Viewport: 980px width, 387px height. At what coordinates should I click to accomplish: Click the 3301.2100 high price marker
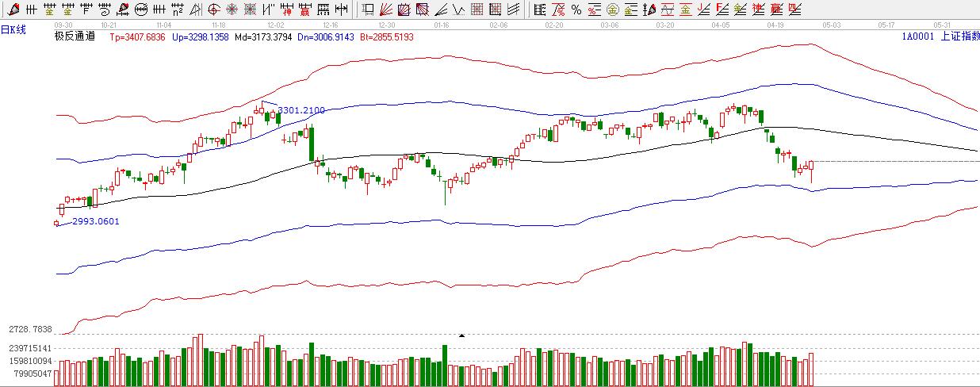pyautogui.click(x=301, y=110)
